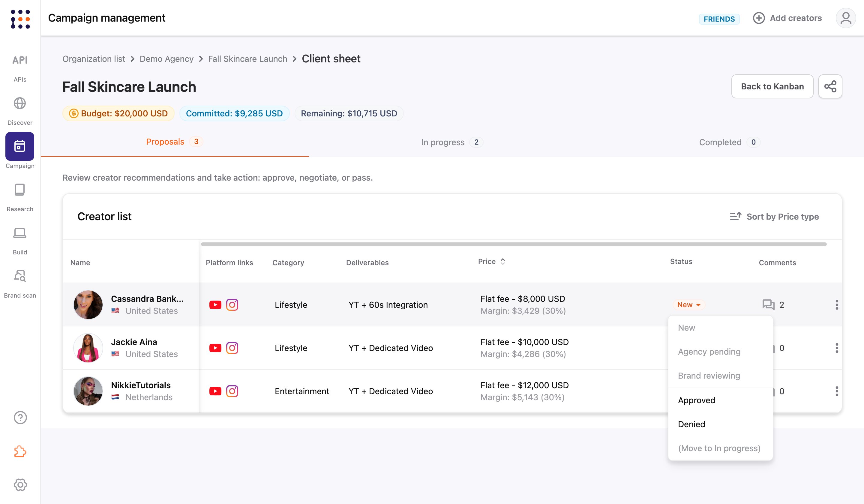Toggle the New status dropdown for Cassandra
Screen dimensions: 864x504
688,305
